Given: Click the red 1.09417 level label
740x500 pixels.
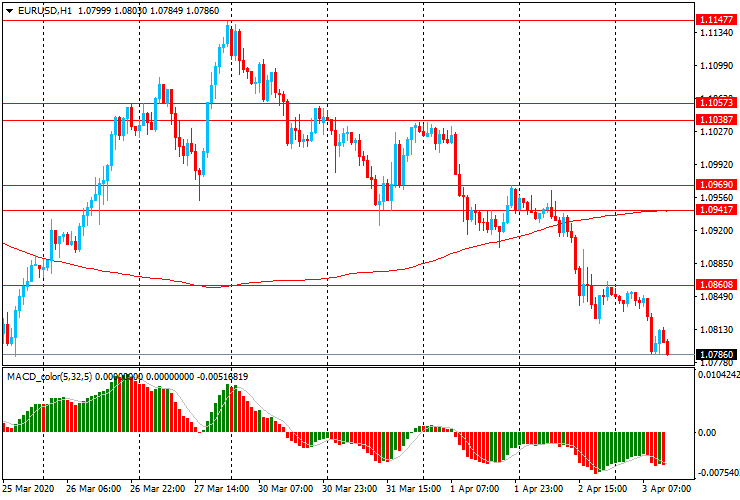Looking at the screenshot, I should pyautogui.click(x=716, y=210).
